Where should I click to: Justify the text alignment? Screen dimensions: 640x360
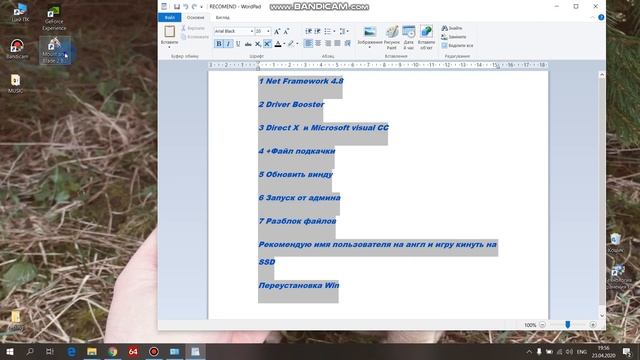point(338,43)
